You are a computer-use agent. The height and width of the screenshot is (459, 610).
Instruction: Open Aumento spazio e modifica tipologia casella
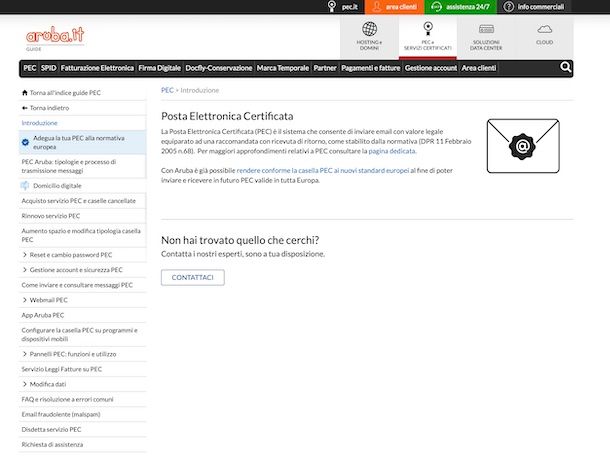coord(81,235)
